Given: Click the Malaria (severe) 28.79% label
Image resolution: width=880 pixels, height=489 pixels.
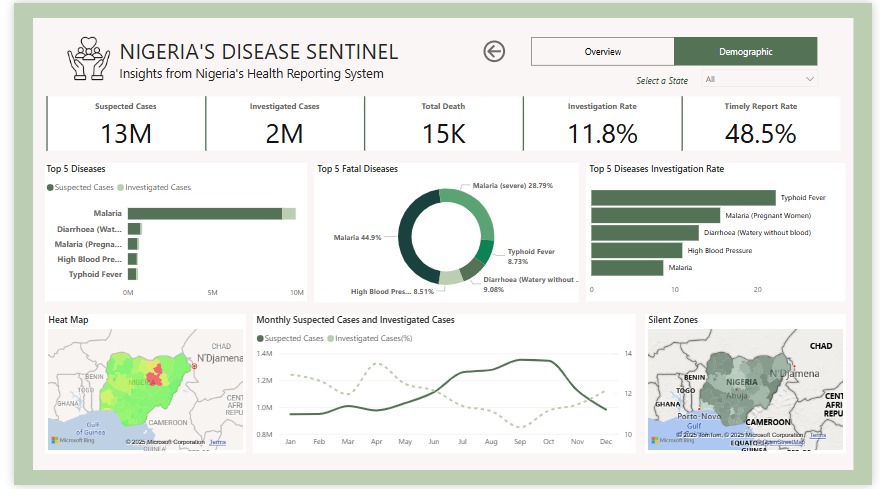Looking at the screenshot, I should [512, 185].
